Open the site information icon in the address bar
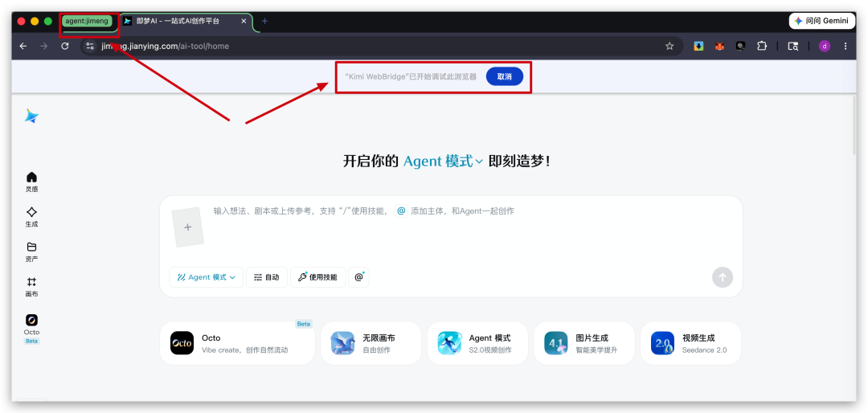 click(x=90, y=46)
